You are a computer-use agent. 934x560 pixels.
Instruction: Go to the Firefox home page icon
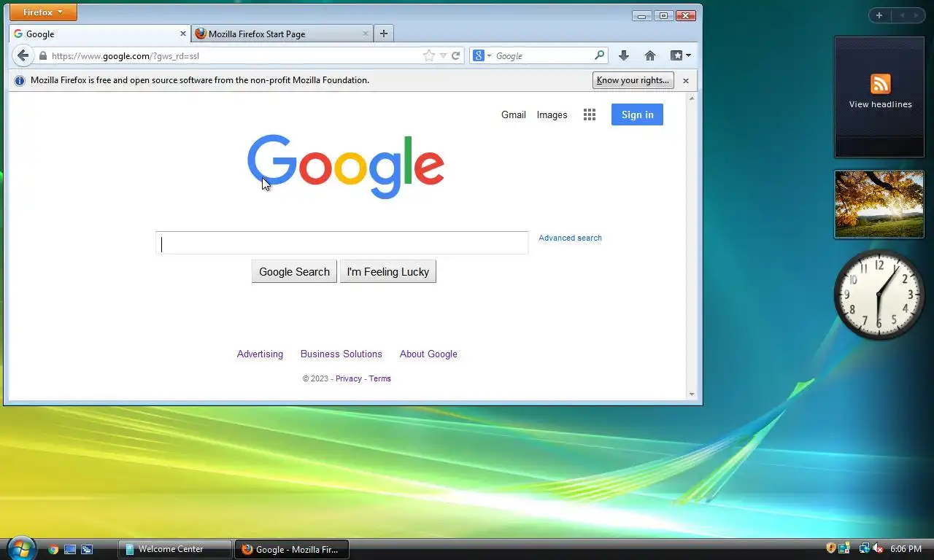pyautogui.click(x=650, y=55)
